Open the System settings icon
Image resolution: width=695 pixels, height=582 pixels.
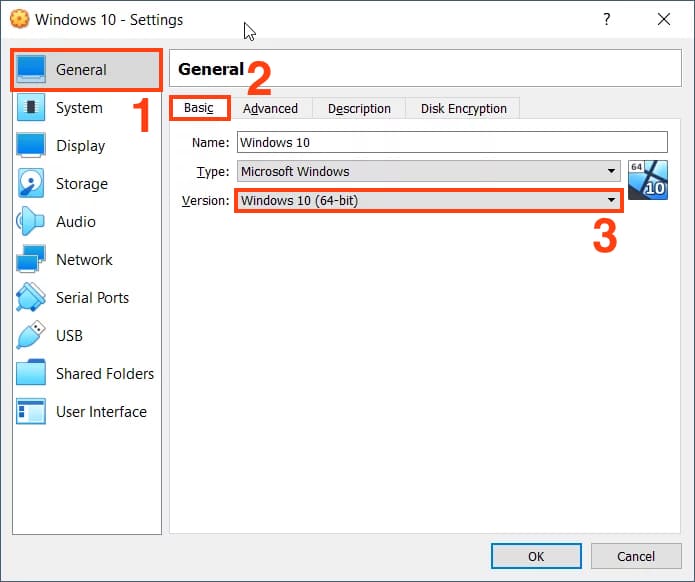click(x=32, y=108)
